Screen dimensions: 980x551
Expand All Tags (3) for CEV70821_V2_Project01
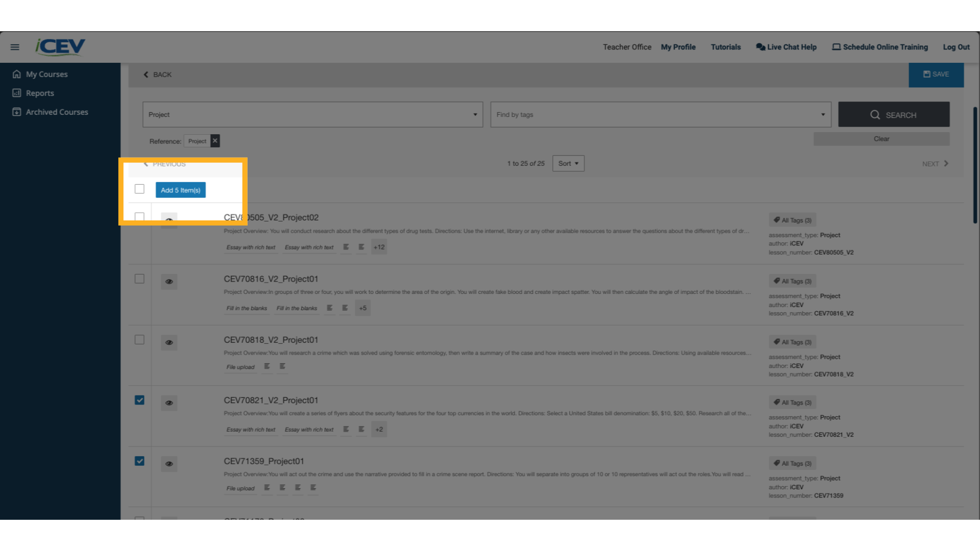[792, 403]
